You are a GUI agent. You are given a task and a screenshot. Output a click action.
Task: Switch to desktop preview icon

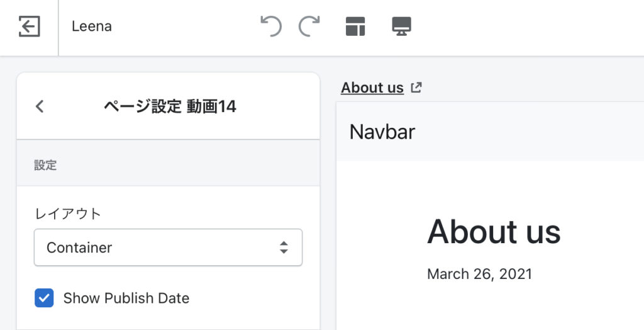(x=401, y=26)
